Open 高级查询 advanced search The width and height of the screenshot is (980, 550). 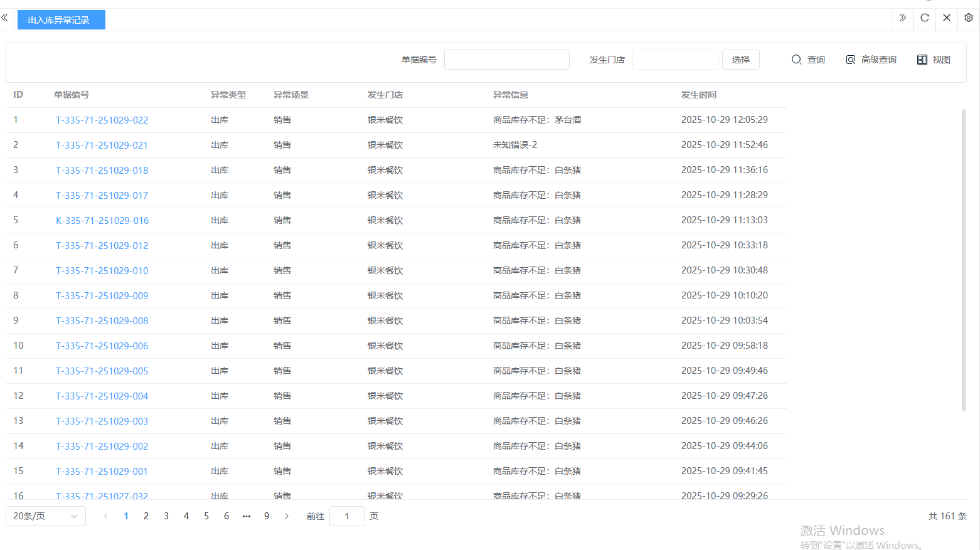pyautogui.click(x=871, y=60)
